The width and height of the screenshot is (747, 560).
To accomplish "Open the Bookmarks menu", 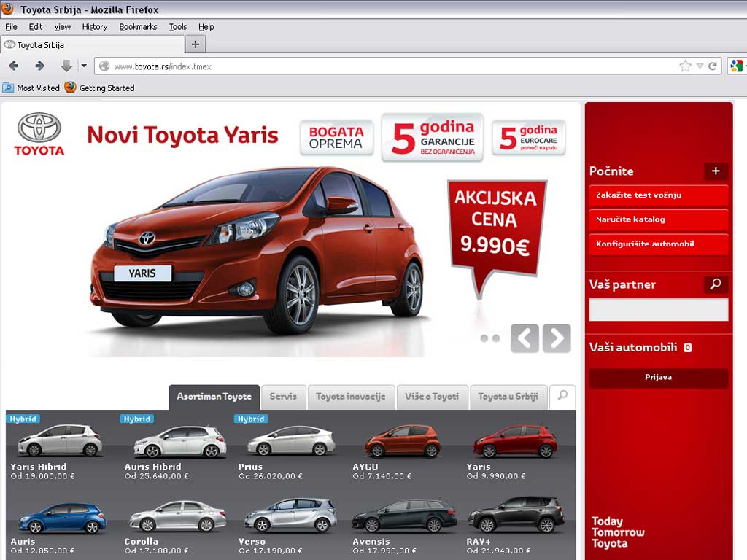I will pos(138,27).
